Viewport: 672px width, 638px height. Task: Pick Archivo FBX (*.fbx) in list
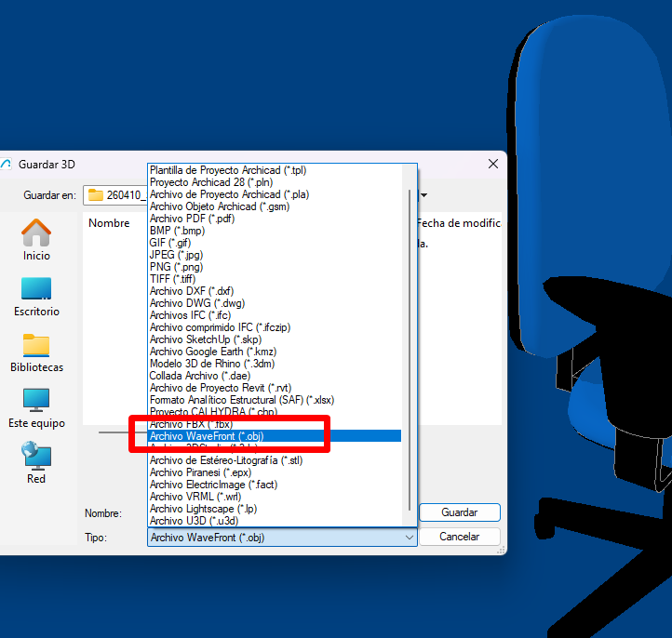pyautogui.click(x=275, y=424)
